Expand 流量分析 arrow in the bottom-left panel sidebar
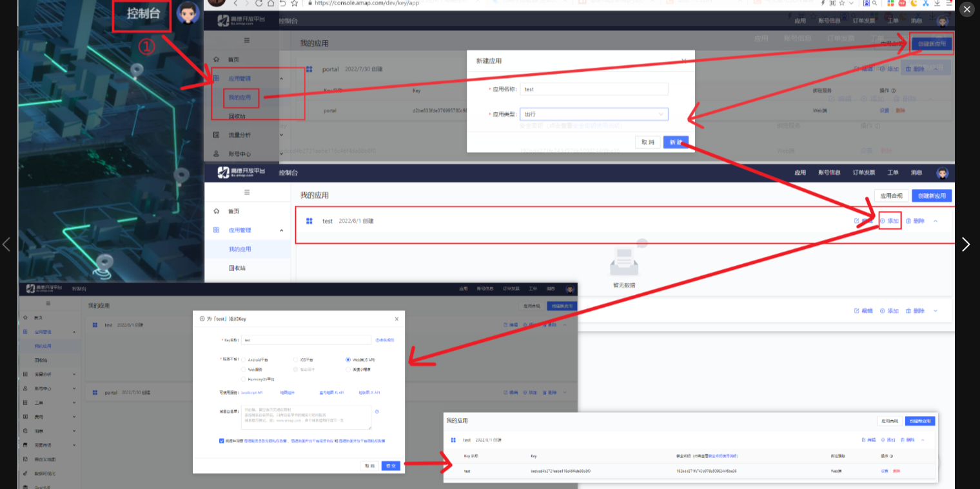This screenshot has width=980, height=489. click(74, 374)
